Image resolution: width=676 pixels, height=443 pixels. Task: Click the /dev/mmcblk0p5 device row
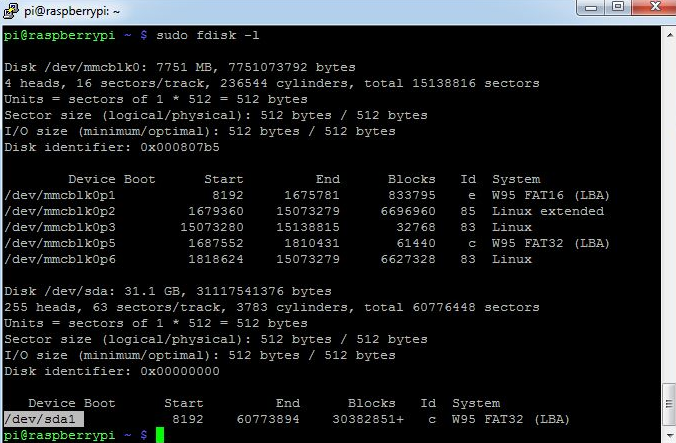[x=307, y=243]
